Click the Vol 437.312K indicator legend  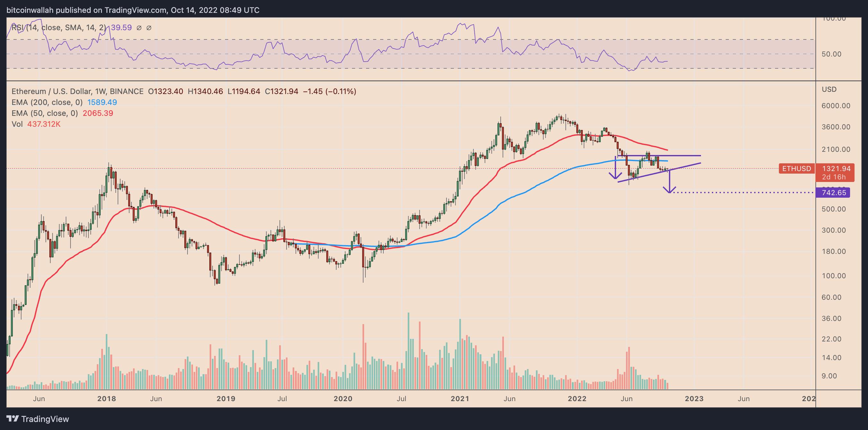click(x=36, y=124)
